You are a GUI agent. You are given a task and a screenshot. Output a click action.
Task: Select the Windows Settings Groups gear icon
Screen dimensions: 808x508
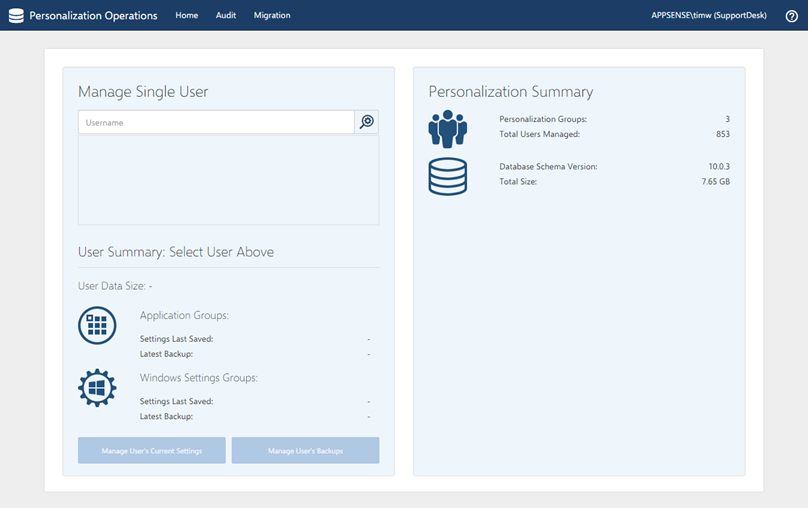click(x=97, y=388)
